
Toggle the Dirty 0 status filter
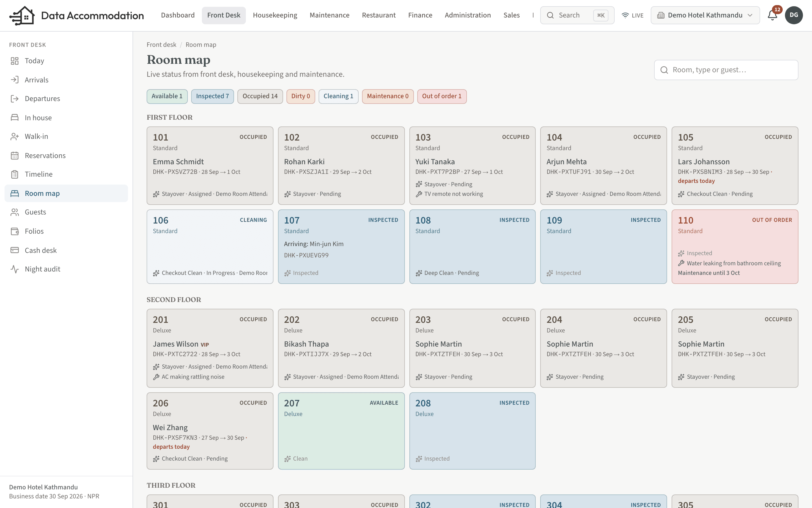pyautogui.click(x=301, y=97)
